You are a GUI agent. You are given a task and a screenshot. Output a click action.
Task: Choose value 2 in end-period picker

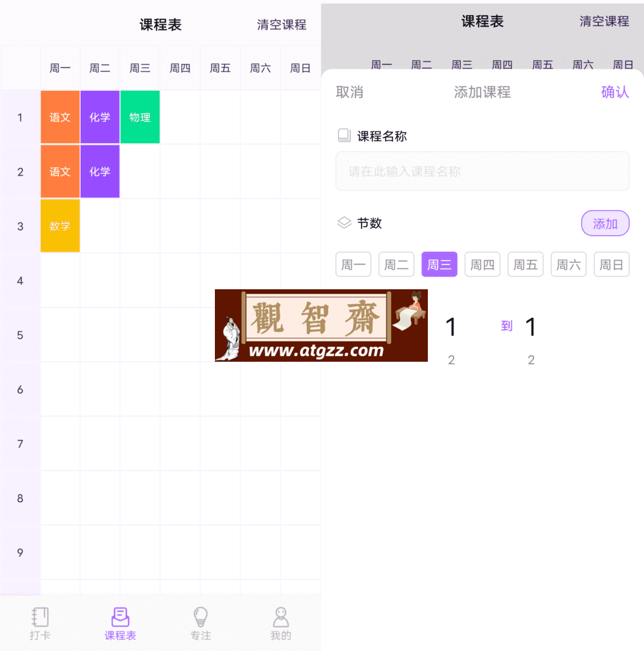tap(531, 360)
